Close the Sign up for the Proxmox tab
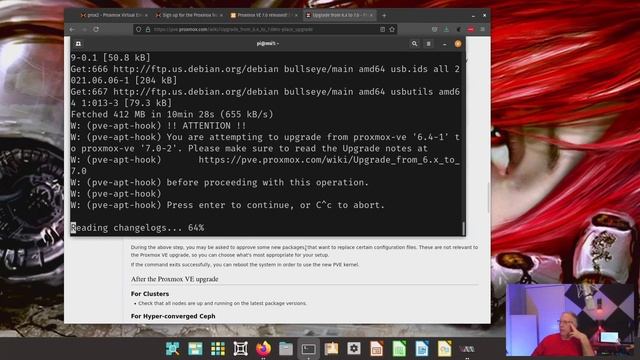640x360 pixels. [x=222, y=15]
